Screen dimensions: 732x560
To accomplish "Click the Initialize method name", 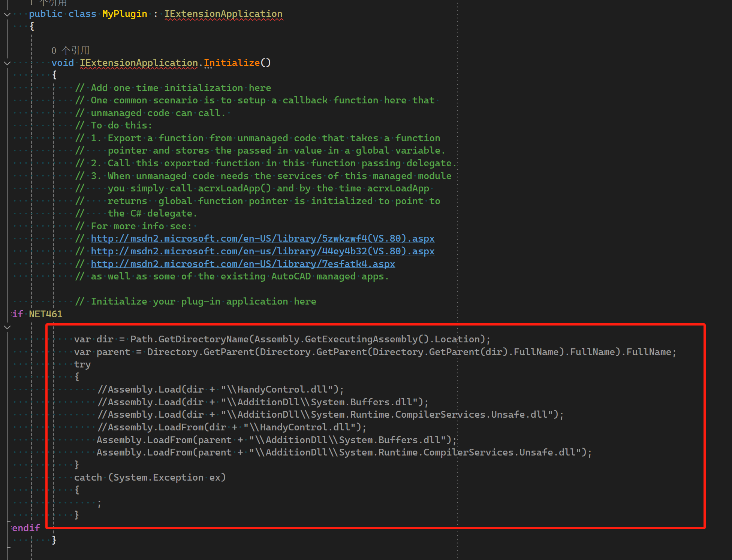I will click(232, 63).
